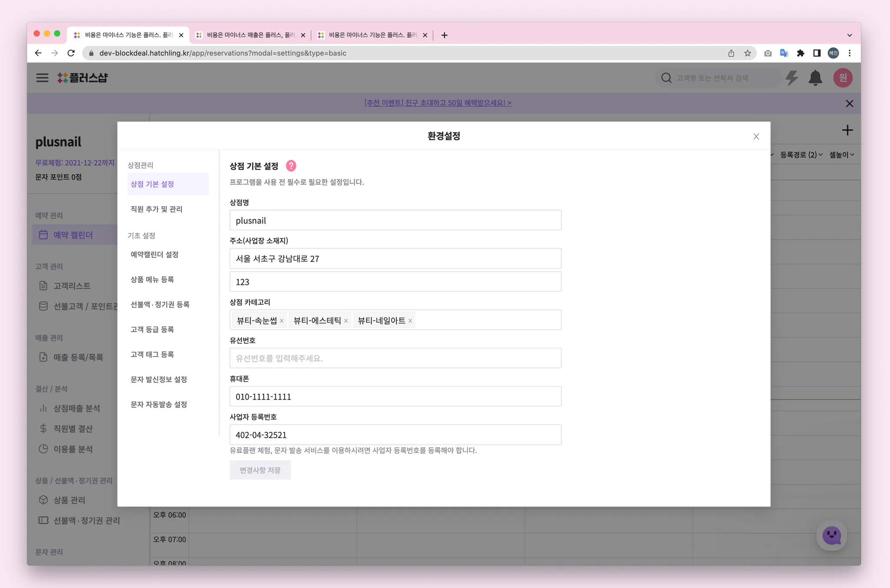Expand the 등록경로 (2) dropdown

point(801,155)
